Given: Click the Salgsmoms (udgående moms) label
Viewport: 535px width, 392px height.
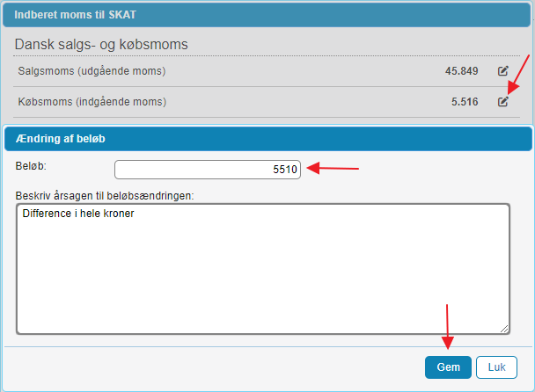Looking at the screenshot, I should point(92,71).
